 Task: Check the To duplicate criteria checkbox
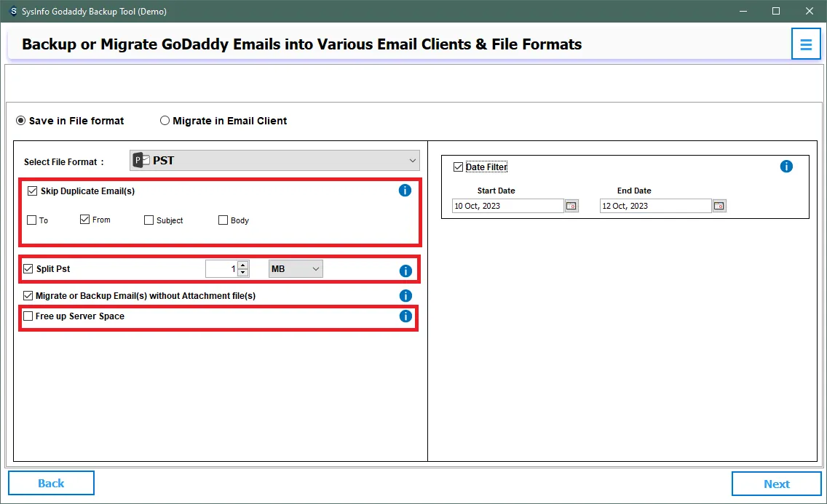31,220
